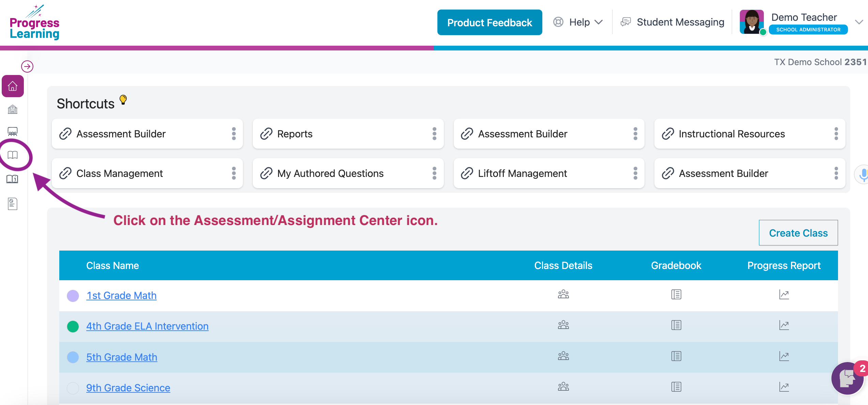Screen dimensions: 868x405
Task: Click the Assessment/Assignment Center book icon
Action: point(13,155)
